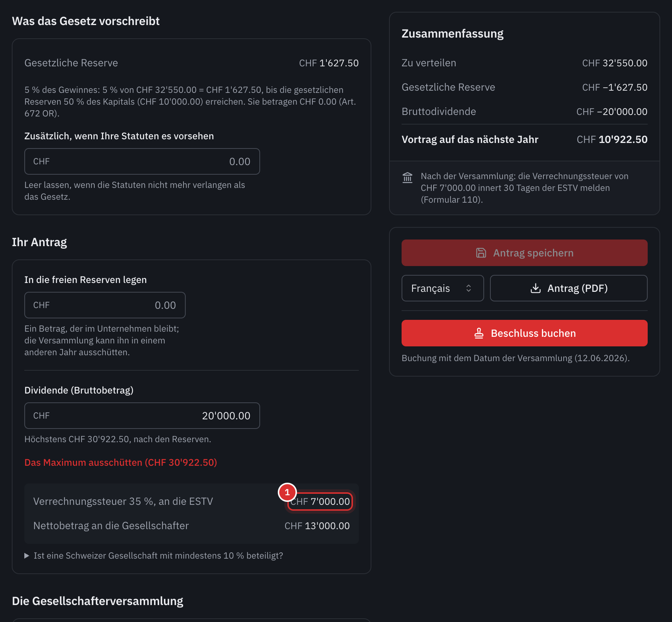The image size is (672, 622).
Task: Click Nettobetrag amount CHF 13'000.00
Action: (317, 526)
